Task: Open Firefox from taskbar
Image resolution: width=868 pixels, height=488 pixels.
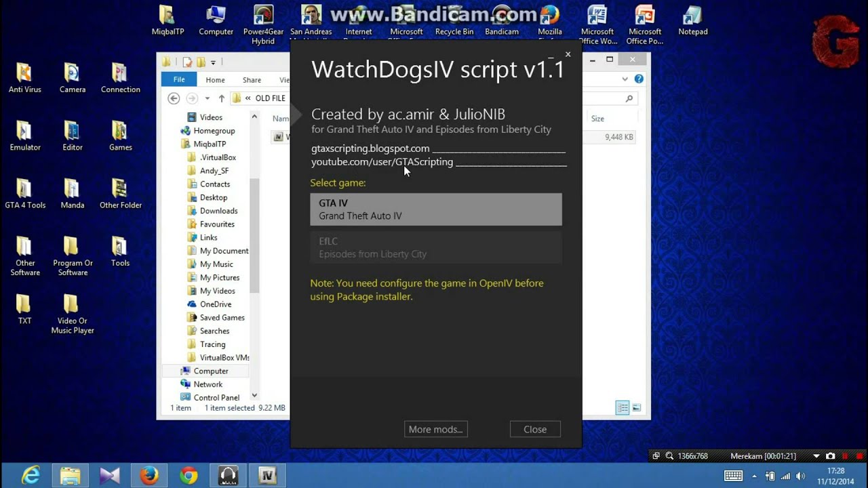Action: click(x=149, y=476)
